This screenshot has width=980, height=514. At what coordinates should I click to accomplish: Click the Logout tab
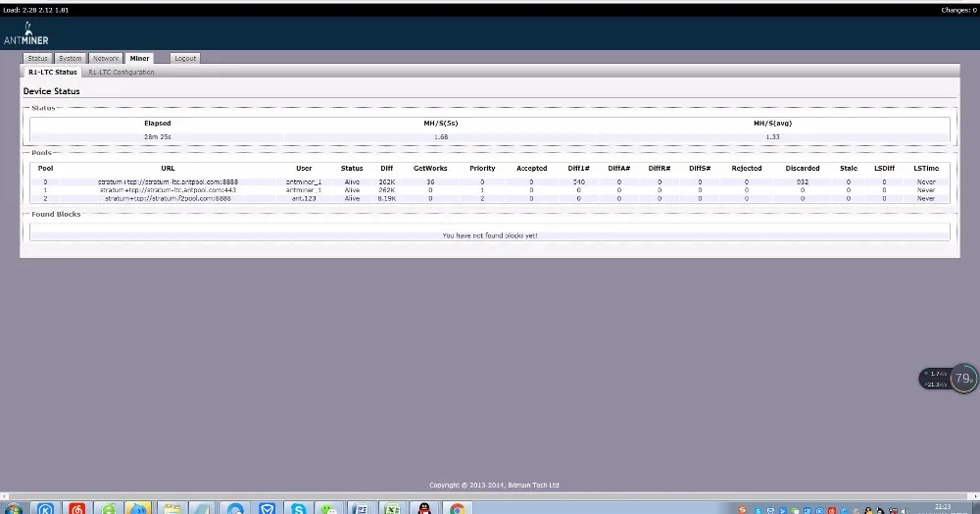pyautogui.click(x=185, y=58)
